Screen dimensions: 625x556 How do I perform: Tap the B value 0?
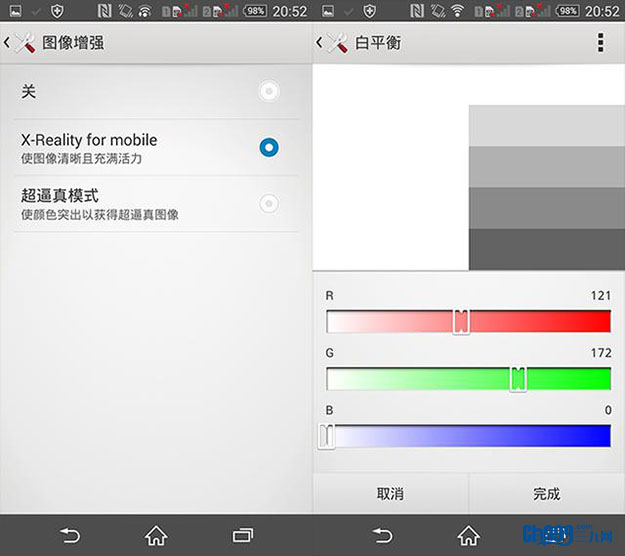(x=608, y=410)
